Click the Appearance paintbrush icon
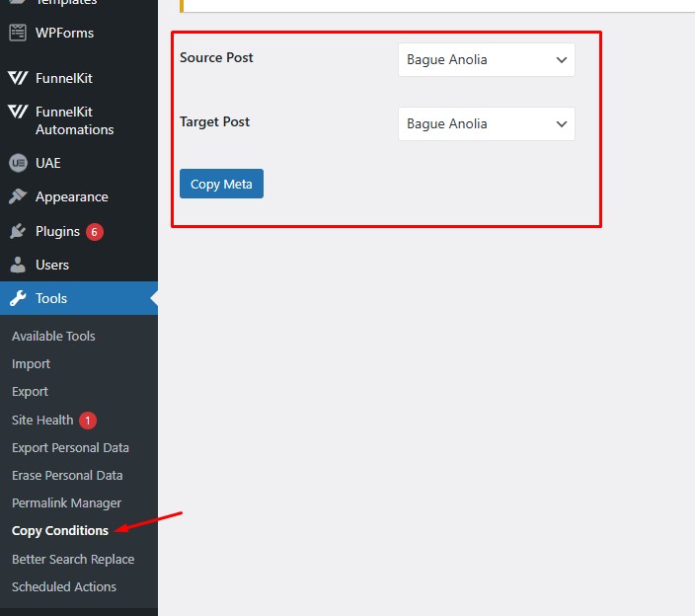695x616 pixels. coord(18,196)
